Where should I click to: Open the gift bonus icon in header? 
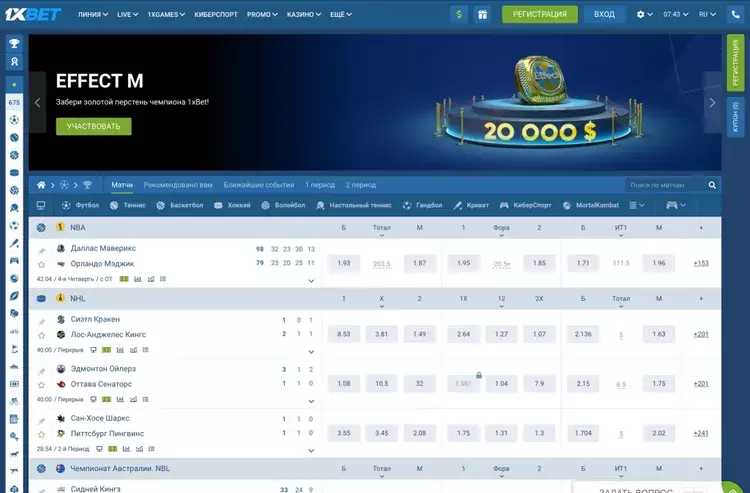[x=482, y=14]
